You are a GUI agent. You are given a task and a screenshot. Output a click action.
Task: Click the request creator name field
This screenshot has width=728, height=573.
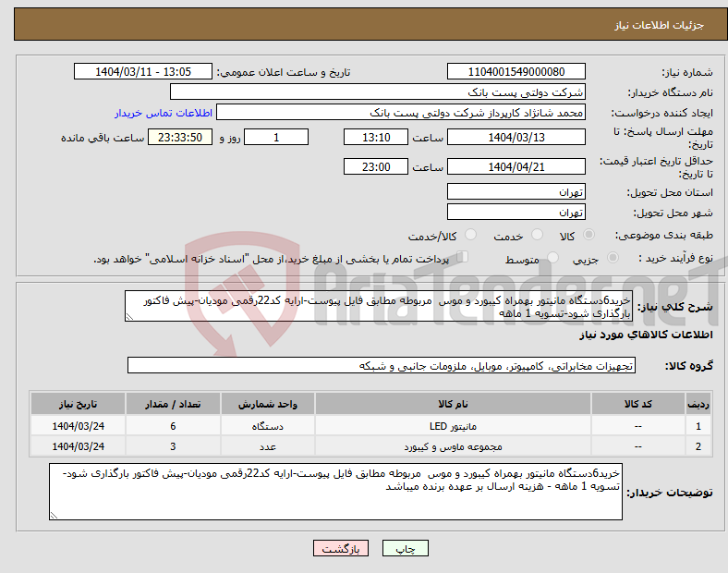[x=401, y=113]
